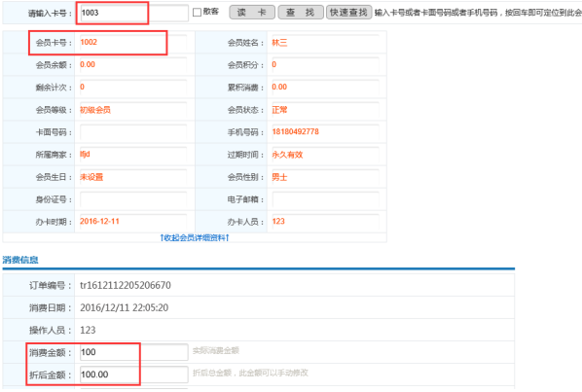Click the empty 电子邮箱 field

click(x=325, y=199)
